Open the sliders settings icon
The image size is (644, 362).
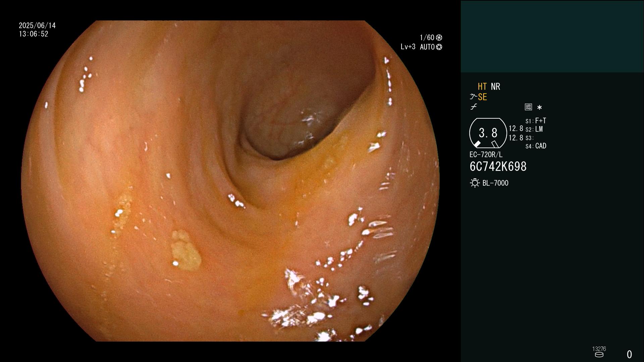(x=528, y=107)
